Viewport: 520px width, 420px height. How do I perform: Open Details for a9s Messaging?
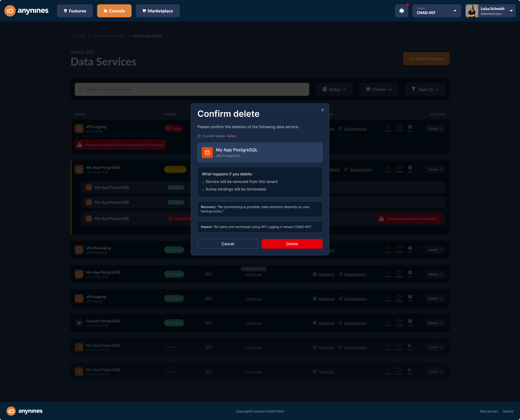(435, 250)
